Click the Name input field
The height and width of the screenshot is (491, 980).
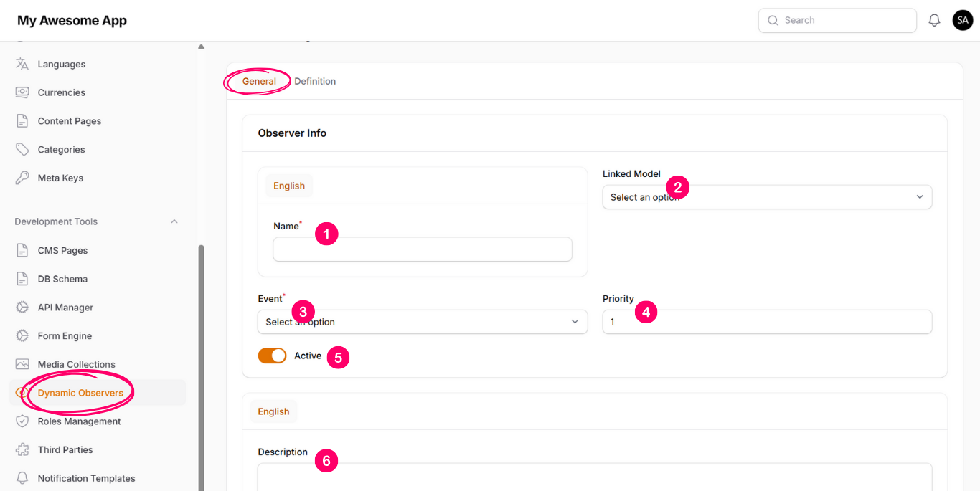click(x=422, y=249)
